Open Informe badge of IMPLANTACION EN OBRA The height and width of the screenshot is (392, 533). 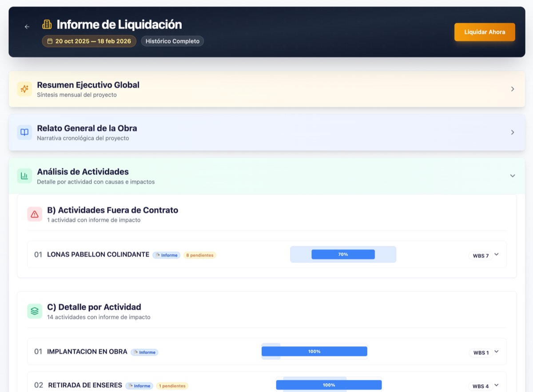point(144,352)
